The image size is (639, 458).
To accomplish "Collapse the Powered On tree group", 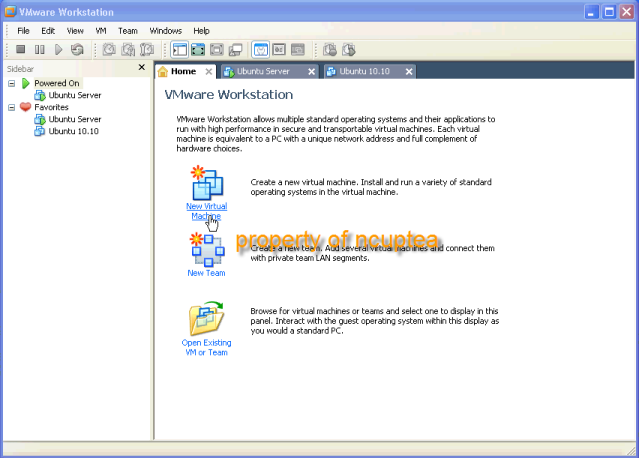I will click(x=11, y=84).
